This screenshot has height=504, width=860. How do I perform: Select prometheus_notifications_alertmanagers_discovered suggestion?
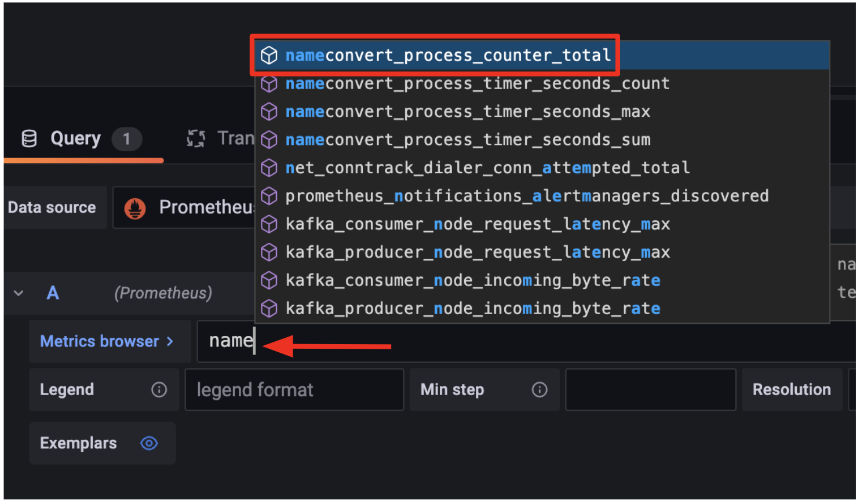(x=526, y=196)
